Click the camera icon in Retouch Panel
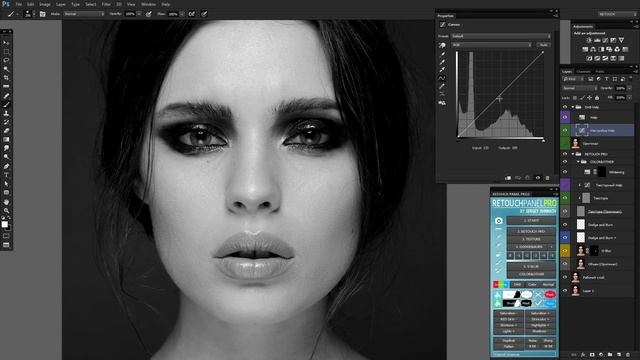This screenshot has width=640, height=360. 499,220
